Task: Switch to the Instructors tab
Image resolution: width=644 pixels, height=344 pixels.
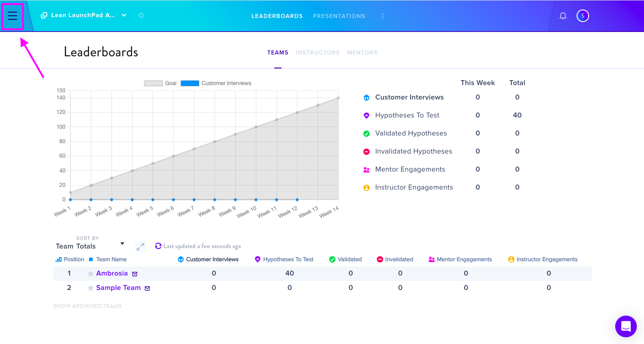Action: 318,53
